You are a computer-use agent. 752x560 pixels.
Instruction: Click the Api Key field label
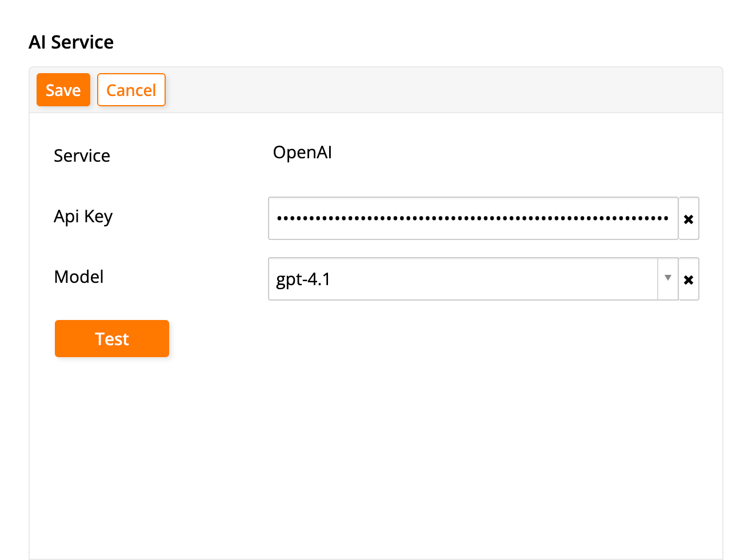pos(83,217)
